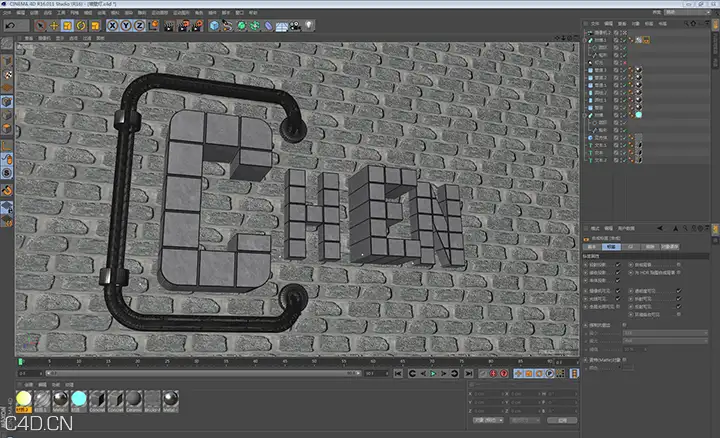Open the Camera menu in the viewport menu bar
The width and height of the screenshot is (720, 438).
(44, 38)
